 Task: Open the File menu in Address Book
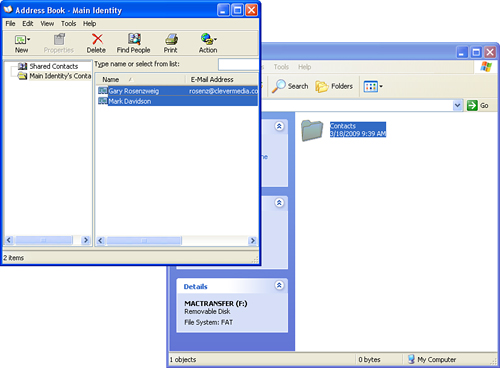pos(10,24)
